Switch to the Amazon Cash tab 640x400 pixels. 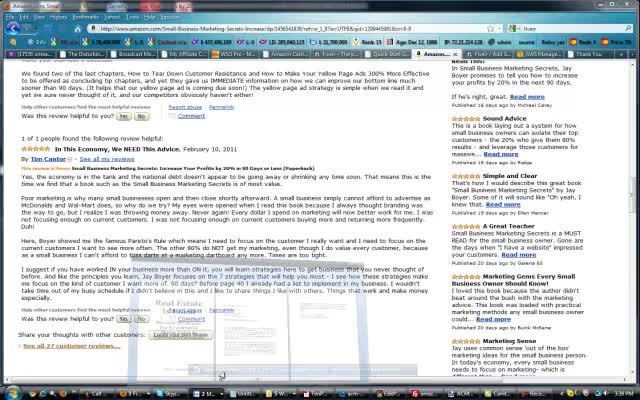tap(287, 54)
